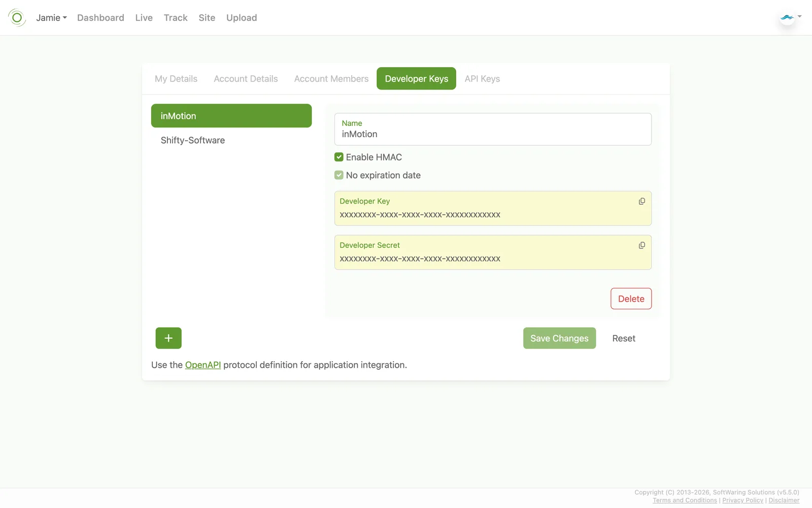Open the Account Members tab
Image resolution: width=812 pixels, height=508 pixels.
[331, 79]
